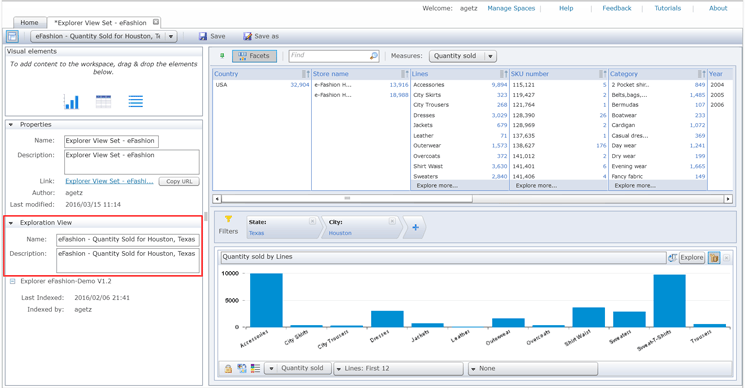Click the facets scrollbar right arrow
The height and width of the screenshot is (388, 745).
[728, 199]
